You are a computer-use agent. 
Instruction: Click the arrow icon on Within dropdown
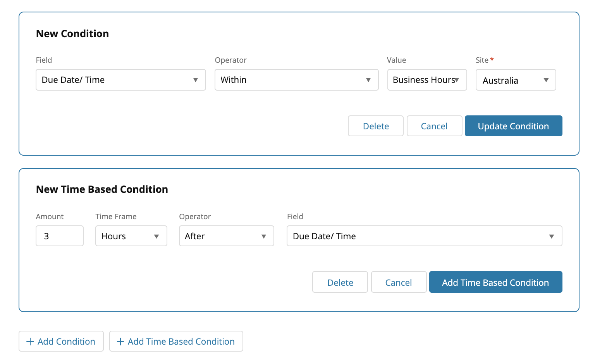point(368,80)
